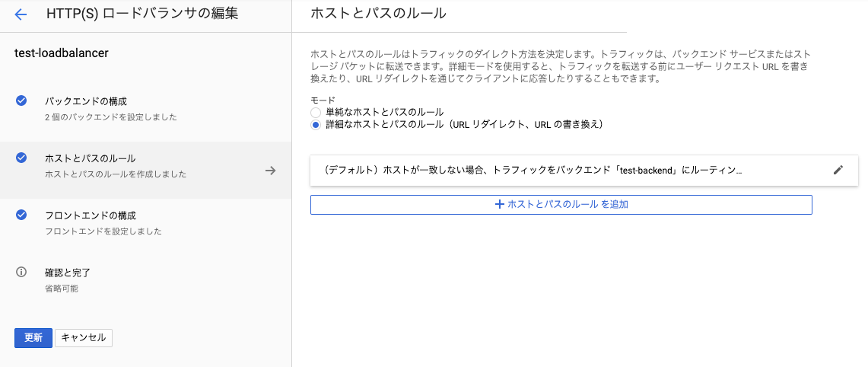The width and height of the screenshot is (868, 367).
Task: Click the checkmark icon beside フロントエンドの構成
Action: tap(21, 215)
